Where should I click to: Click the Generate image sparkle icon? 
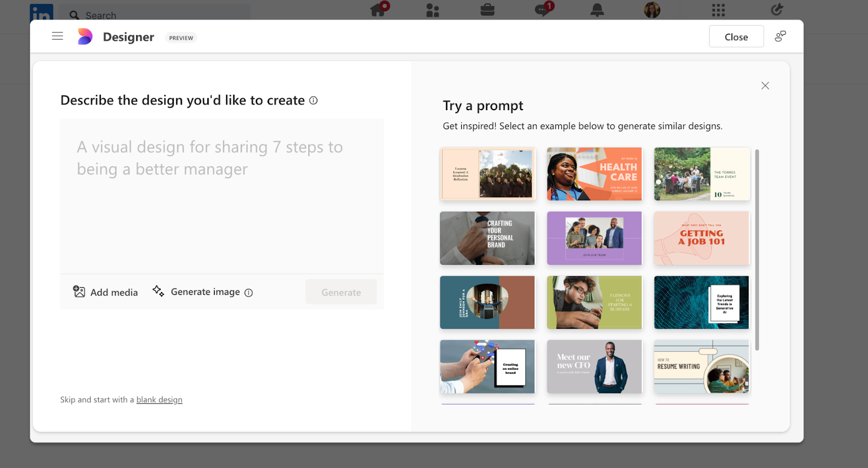pos(158,291)
